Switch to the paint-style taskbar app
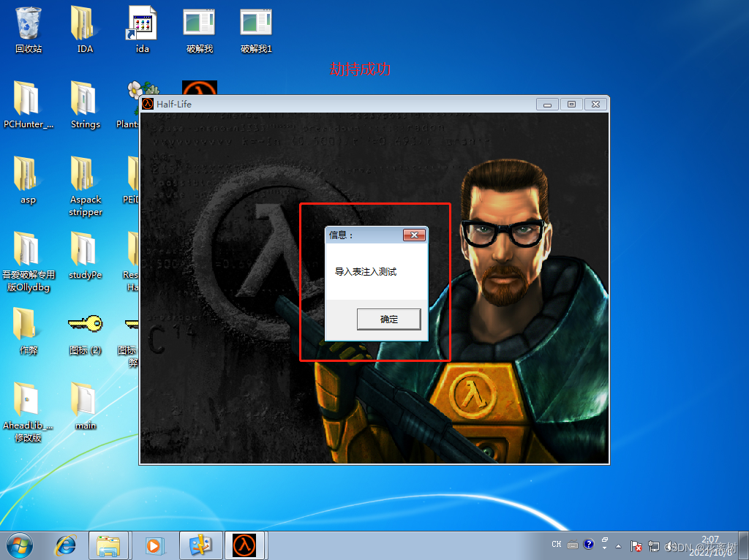This screenshot has height=560, width=749. (x=200, y=545)
